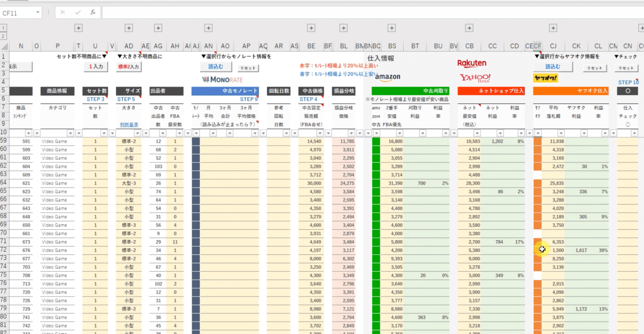
Task: Open filter dropdown for カテゴリ column
Action: [x=70, y=133]
